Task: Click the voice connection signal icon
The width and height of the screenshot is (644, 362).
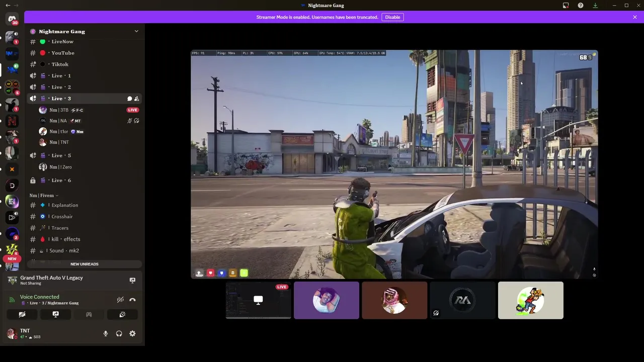Action: click(x=12, y=300)
